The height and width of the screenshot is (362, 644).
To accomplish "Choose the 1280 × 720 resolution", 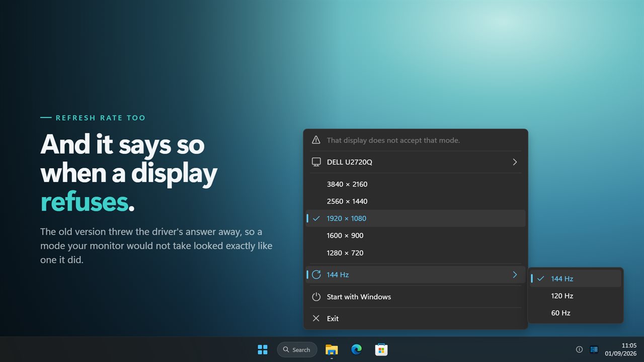I will pyautogui.click(x=416, y=252).
